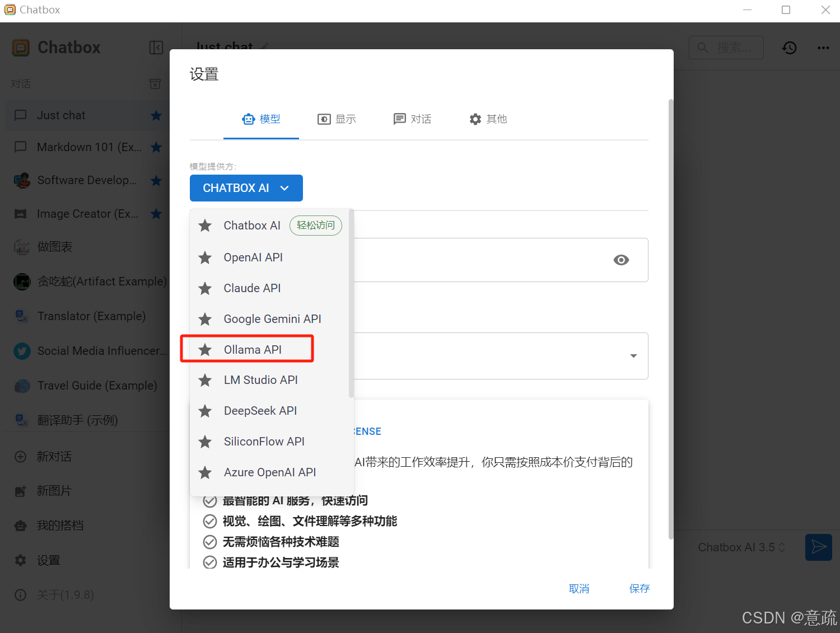Open Markdown 101 conversation in sidebar
The width and height of the screenshot is (840, 633).
(x=87, y=147)
